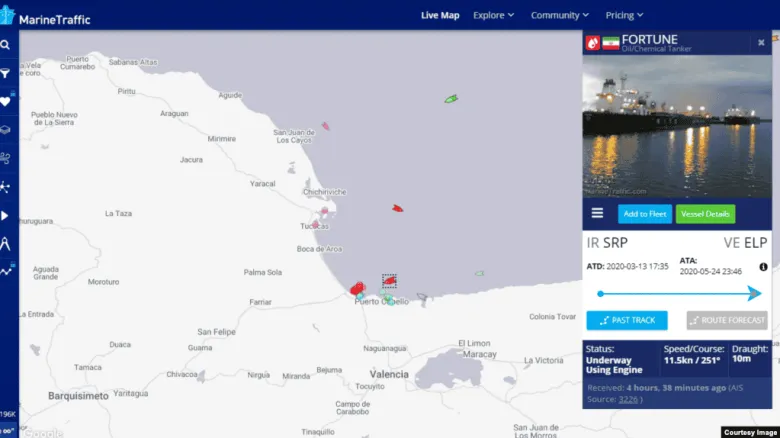780x438 pixels.
Task: Open Vessel Details for FORTUNE
Action: (705, 214)
